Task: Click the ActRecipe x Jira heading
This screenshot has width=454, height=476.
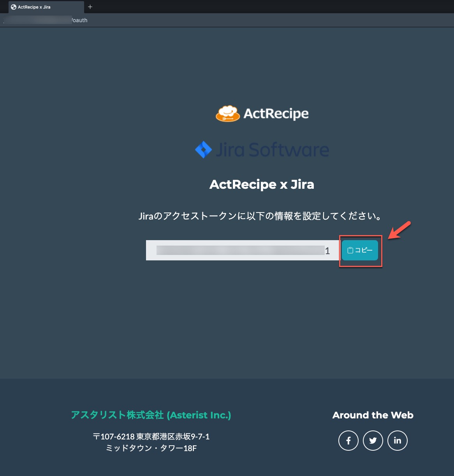Action: pyautogui.click(x=262, y=184)
